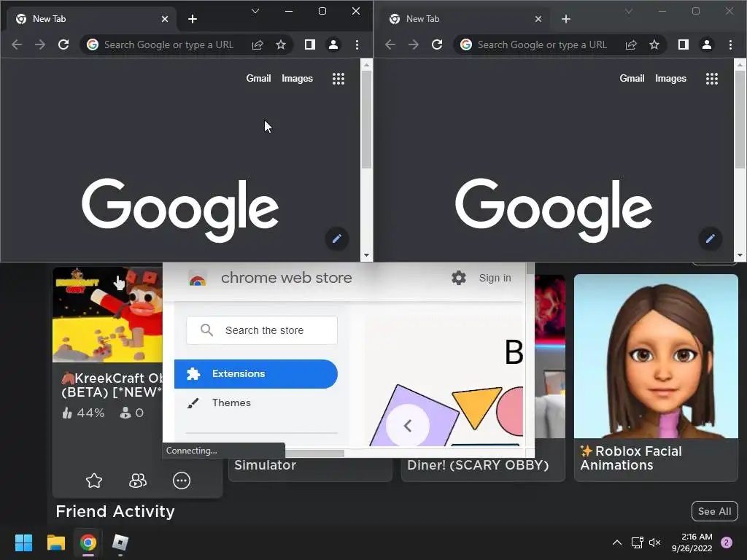Click Chrome icon on taskbar
The height and width of the screenshot is (560, 747).
pyautogui.click(x=88, y=542)
